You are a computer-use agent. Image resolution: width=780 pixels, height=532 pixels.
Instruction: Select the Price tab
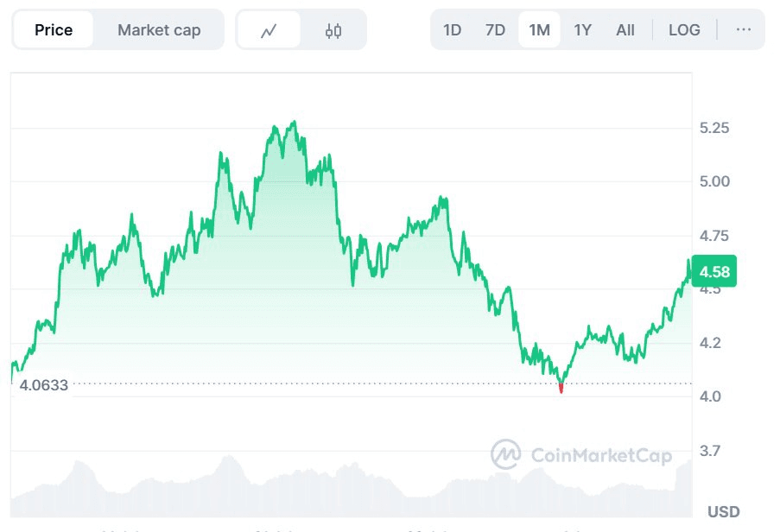54,30
